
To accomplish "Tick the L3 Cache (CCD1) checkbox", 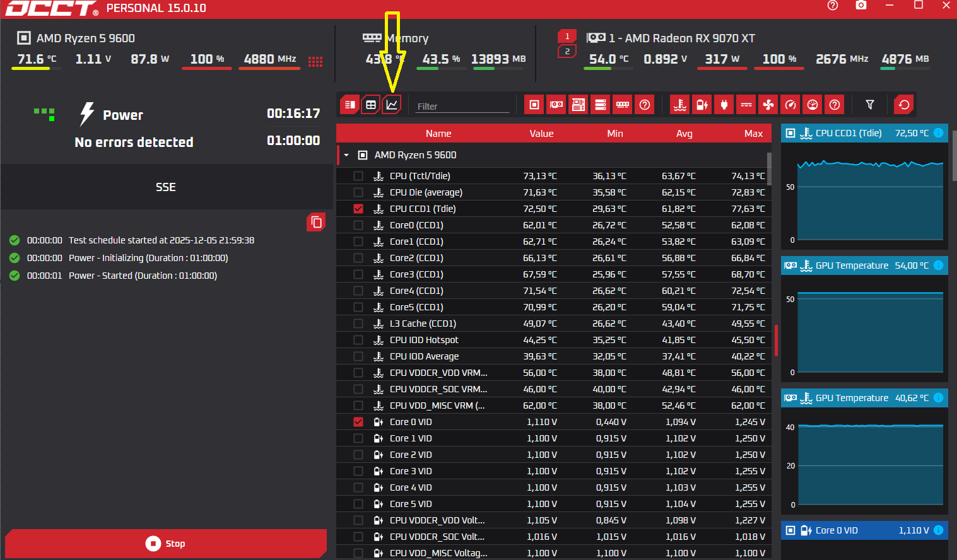I will 358,324.
